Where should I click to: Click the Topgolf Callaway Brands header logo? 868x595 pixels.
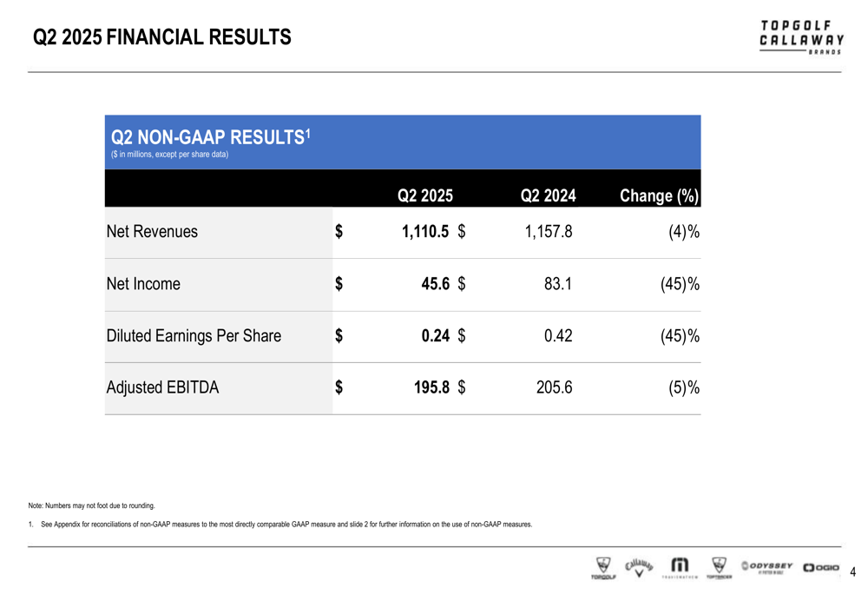[801, 37]
